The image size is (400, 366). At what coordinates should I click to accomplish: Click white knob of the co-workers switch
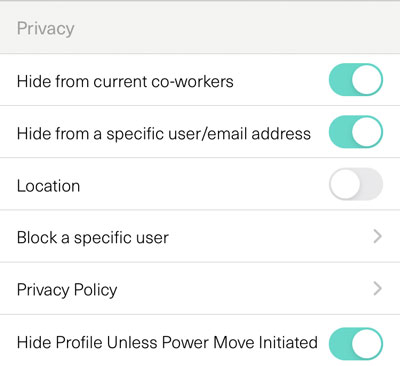pos(367,80)
